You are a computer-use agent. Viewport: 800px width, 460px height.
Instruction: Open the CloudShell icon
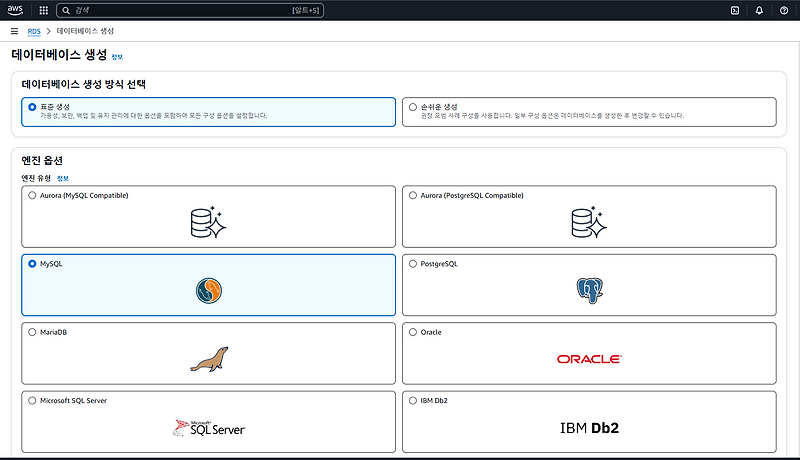[735, 10]
